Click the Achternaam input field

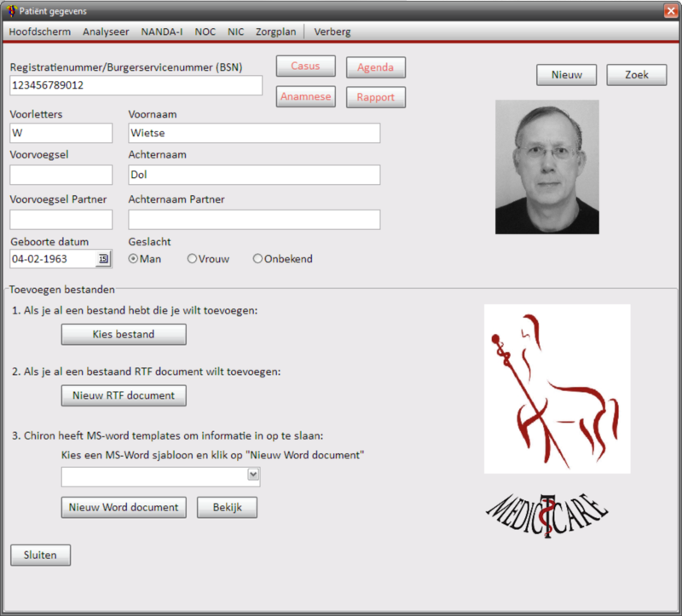click(x=253, y=175)
